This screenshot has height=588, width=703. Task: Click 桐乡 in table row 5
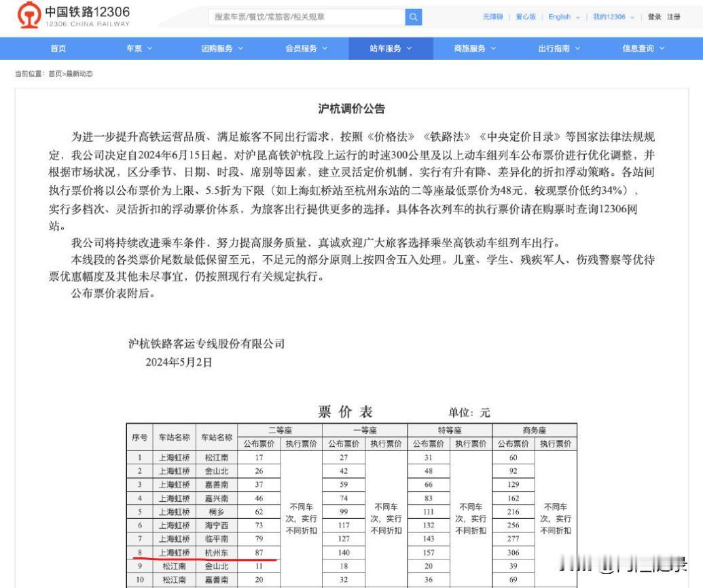pos(217,512)
